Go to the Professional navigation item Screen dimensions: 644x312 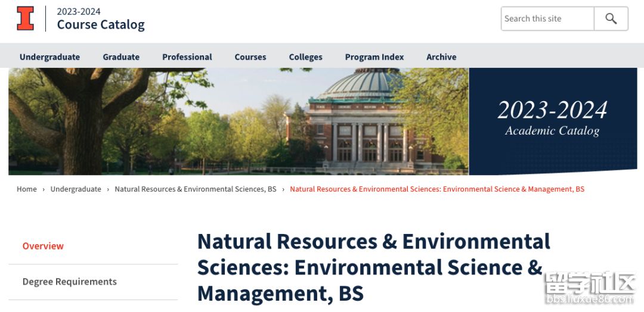point(187,57)
